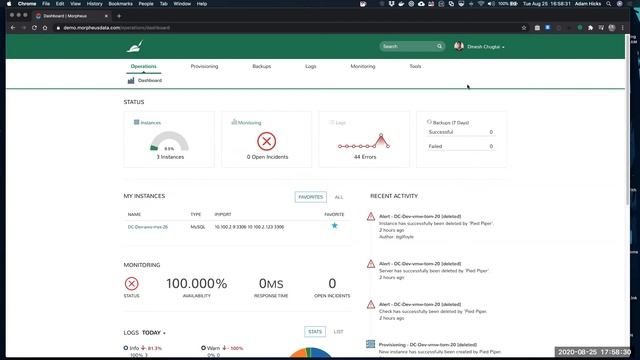The width and height of the screenshot is (640, 360).
Task: Switch logs view to LIST
Action: click(x=338, y=332)
